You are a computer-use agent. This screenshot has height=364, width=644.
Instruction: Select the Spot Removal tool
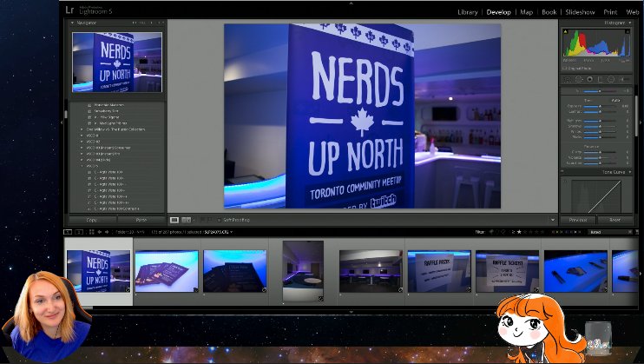(579, 79)
